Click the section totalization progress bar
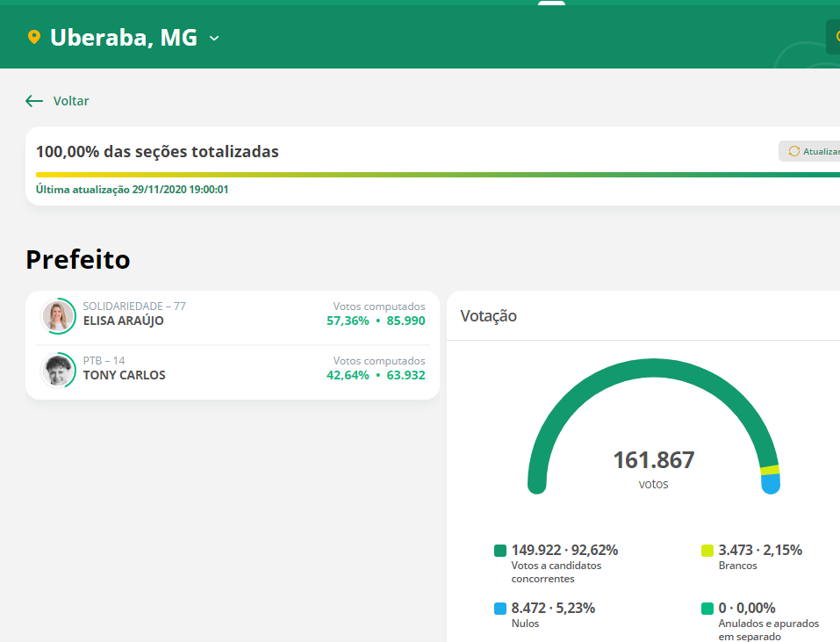This screenshot has width=840, height=642. click(x=438, y=175)
